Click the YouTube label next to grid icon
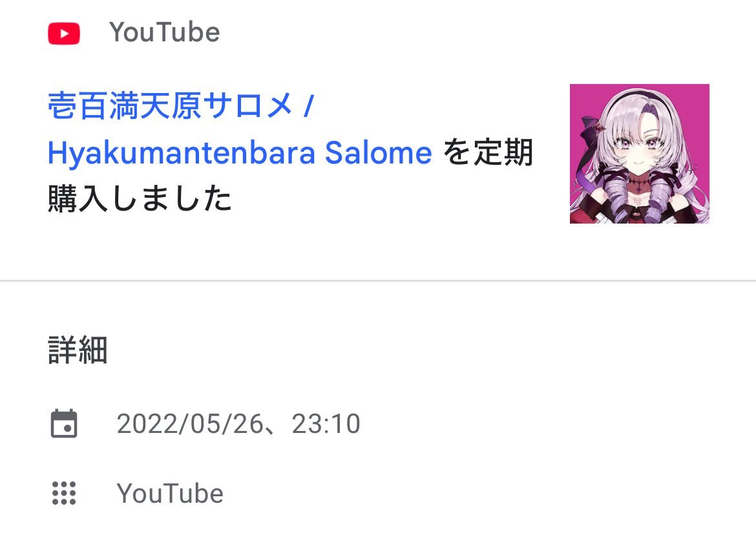Viewport: 756px width, 548px height. click(x=170, y=494)
